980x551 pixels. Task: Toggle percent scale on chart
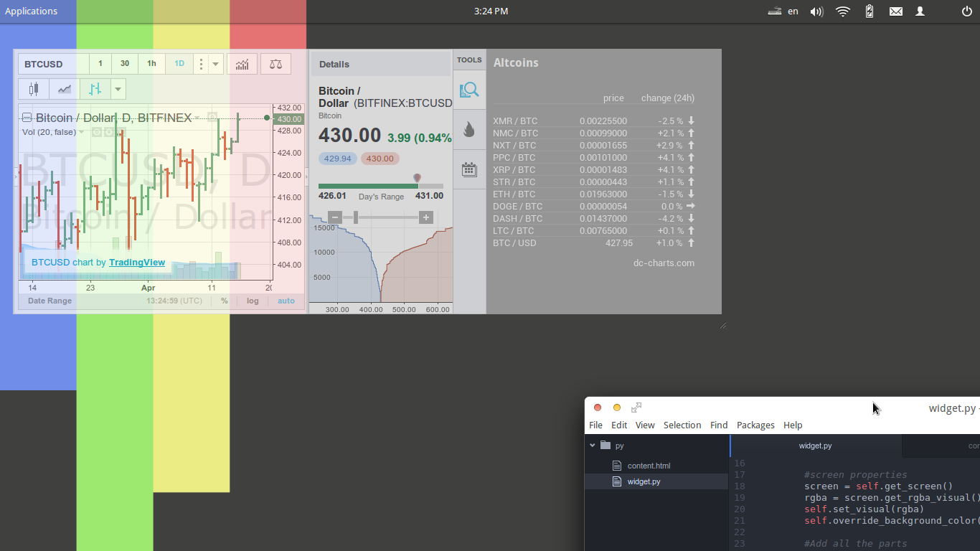(x=225, y=301)
